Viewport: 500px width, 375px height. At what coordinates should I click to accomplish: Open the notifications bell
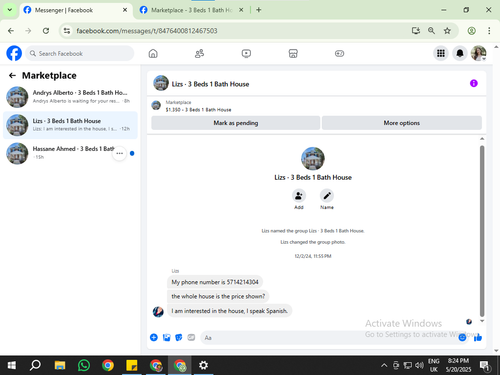460,53
